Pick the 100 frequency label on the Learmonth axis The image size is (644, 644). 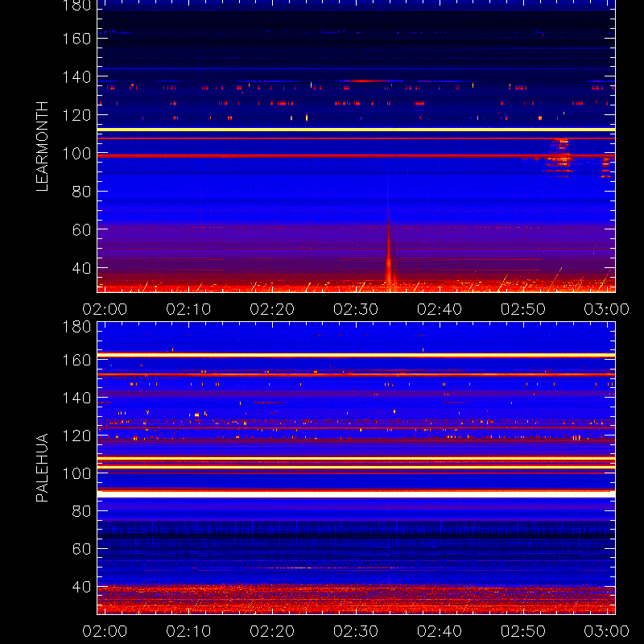(x=76, y=153)
